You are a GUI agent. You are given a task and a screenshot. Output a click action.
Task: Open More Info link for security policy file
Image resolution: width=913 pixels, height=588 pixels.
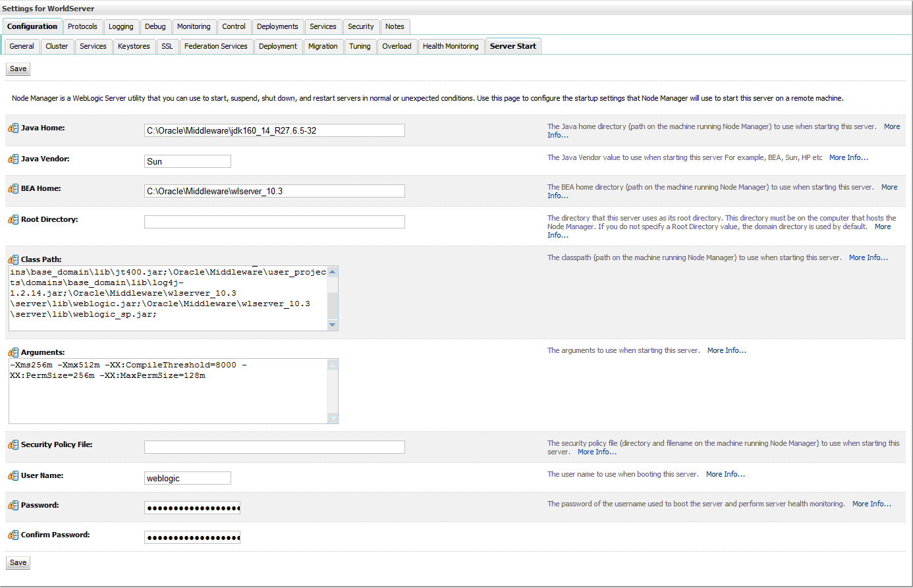pyautogui.click(x=597, y=452)
